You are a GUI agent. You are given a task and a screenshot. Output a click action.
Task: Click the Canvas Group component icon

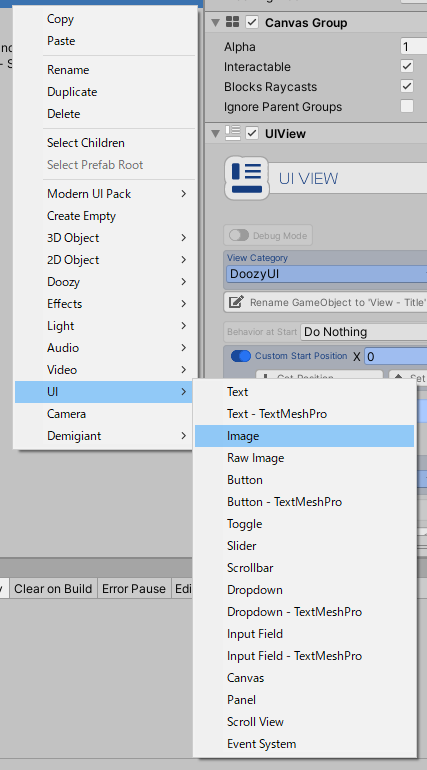pyautogui.click(x=232, y=22)
